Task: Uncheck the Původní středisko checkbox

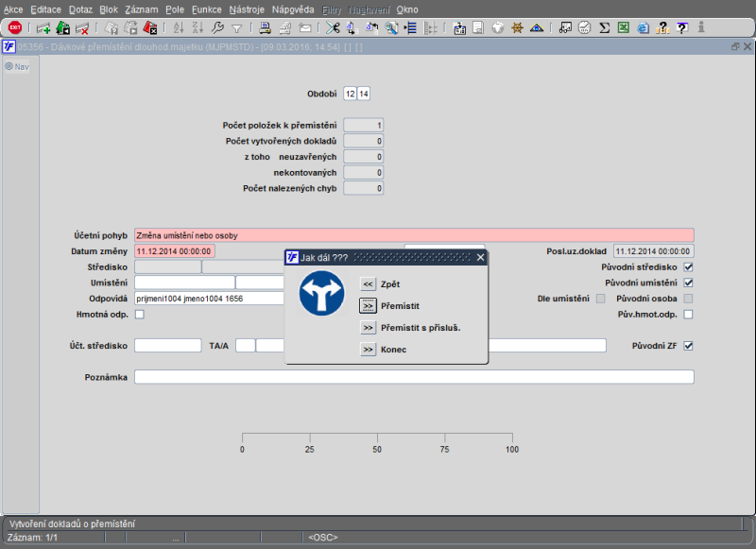Action: click(689, 267)
